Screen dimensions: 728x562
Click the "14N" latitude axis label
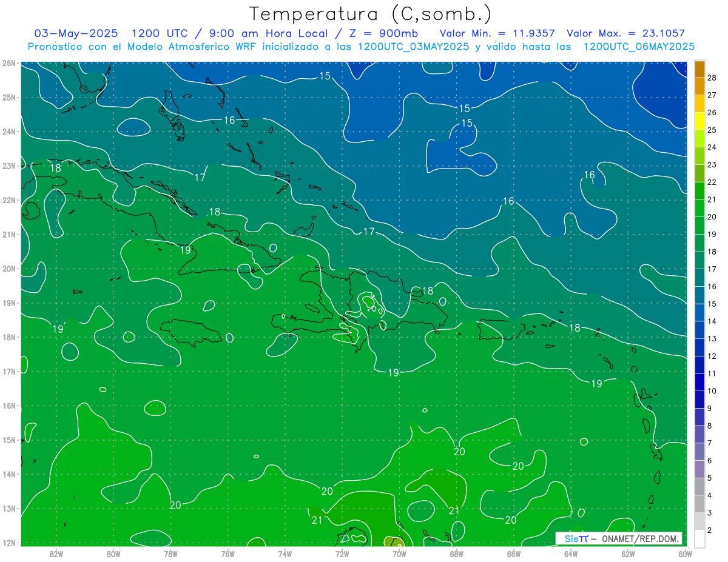9,474
